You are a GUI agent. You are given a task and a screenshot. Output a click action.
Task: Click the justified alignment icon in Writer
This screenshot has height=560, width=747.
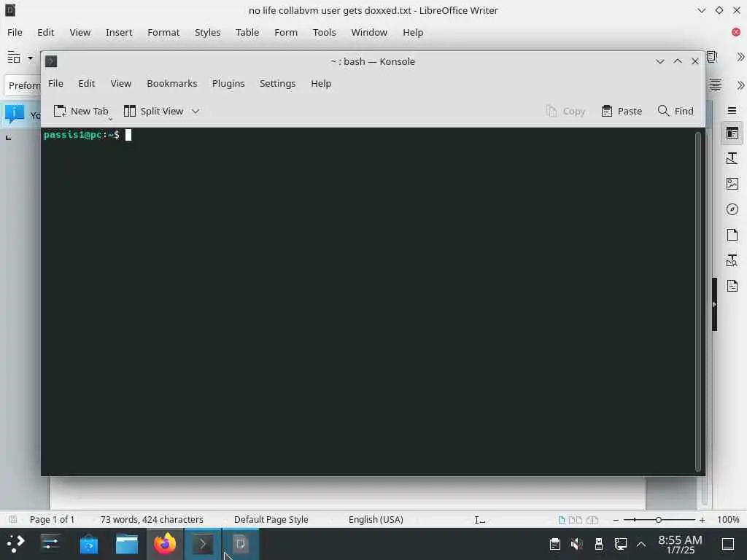pos(715,85)
